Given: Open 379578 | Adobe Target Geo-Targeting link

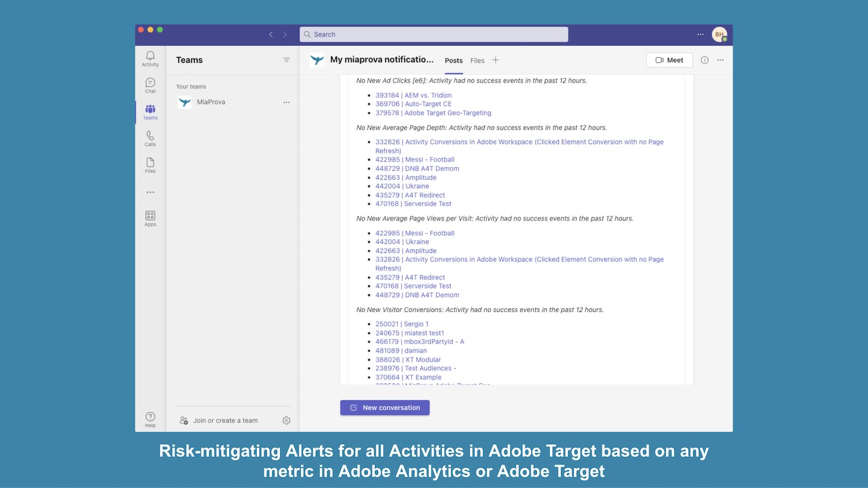Looking at the screenshot, I should click(x=433, y=113).
